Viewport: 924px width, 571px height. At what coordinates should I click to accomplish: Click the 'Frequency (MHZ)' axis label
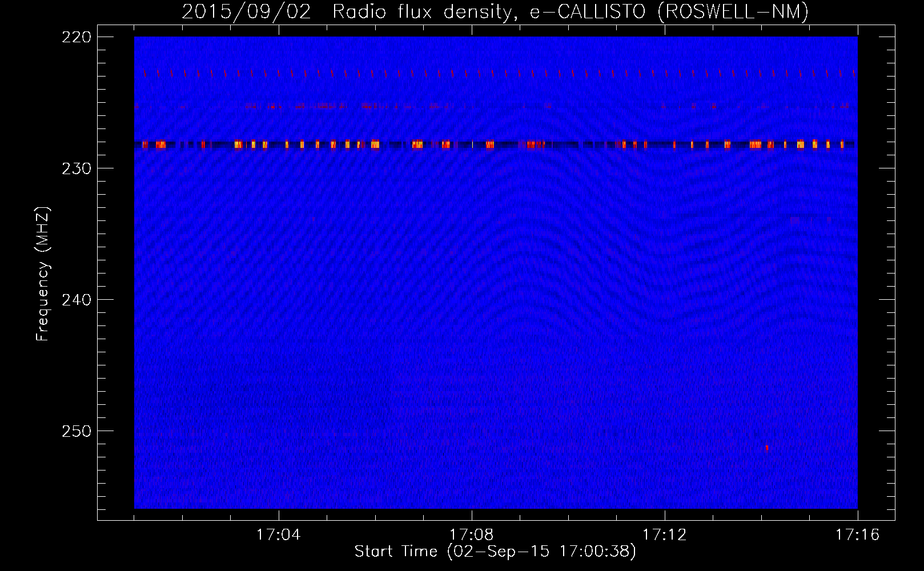pyautogui.click(x=43, y=274)
